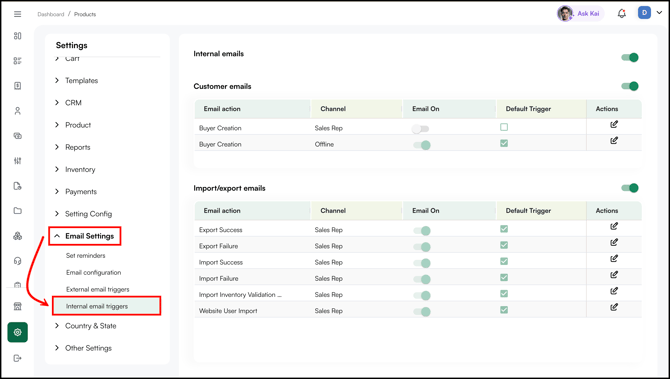The width and height of the screenshot is (670, 379).
Task: Edit Buyer Creation Offline row
Action: coord(614,141)
